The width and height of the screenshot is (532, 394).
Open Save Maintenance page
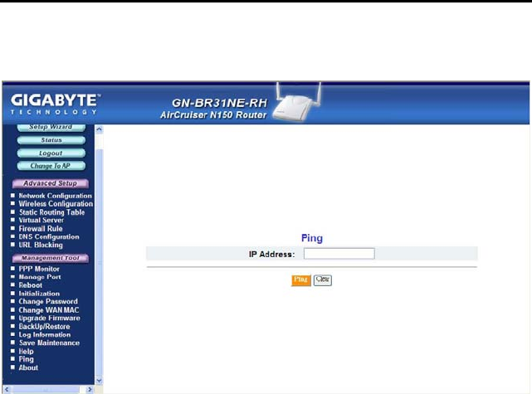(x=49, y=343)
